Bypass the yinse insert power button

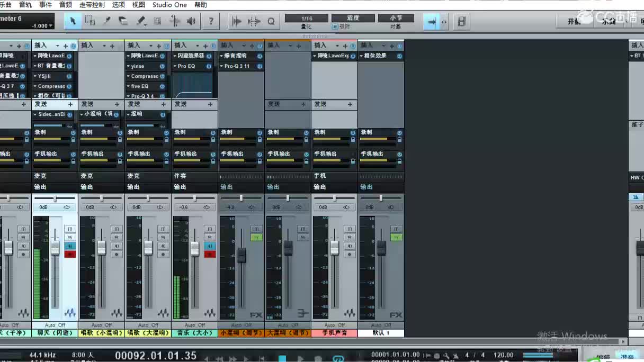pyautogui.click(x=162, y=66)
